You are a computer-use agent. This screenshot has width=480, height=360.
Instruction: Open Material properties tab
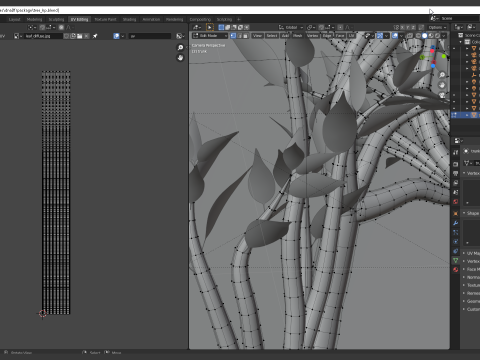[x=456, y=269]
